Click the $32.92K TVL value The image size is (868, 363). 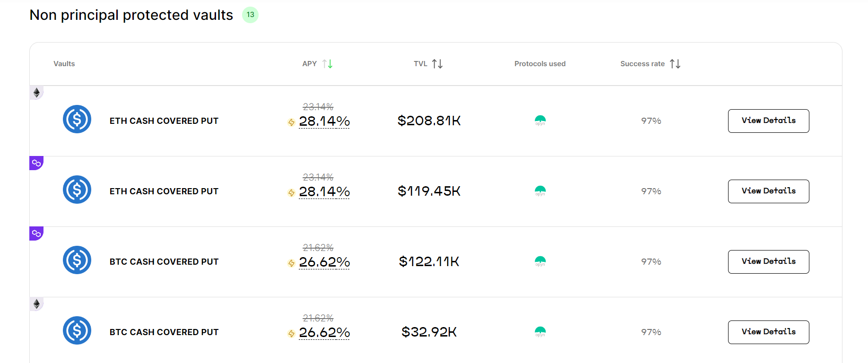pyautogui.click(x=429, y=332)
